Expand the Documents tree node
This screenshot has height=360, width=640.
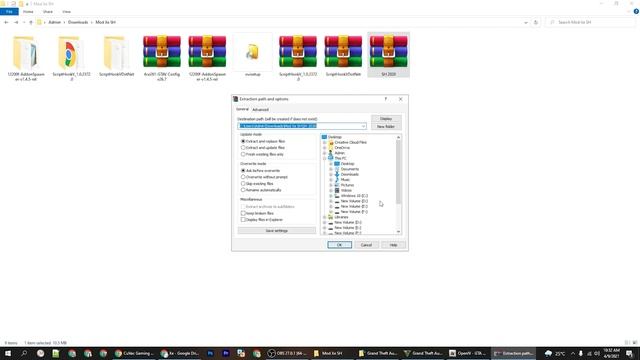click(331, 169)
